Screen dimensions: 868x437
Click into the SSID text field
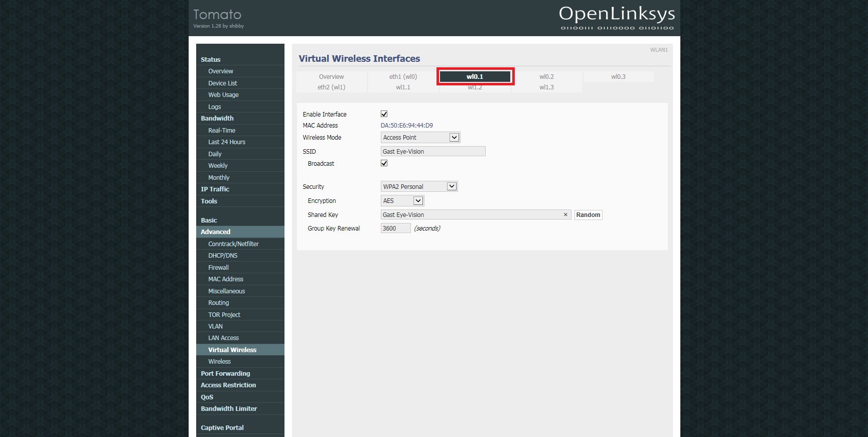coord(432,152)
